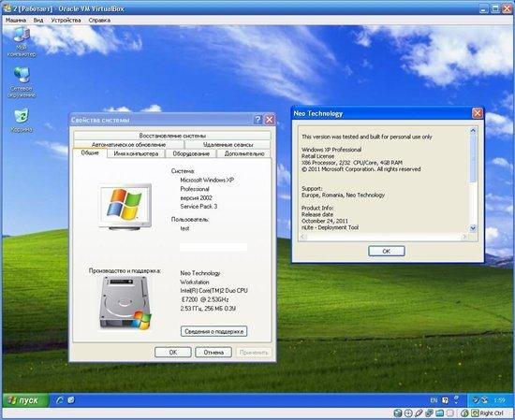The width and height of the screenshot is (515, 420).
Task: Click the VirtualBox window title bar icon
Action: tap(7, 8)
